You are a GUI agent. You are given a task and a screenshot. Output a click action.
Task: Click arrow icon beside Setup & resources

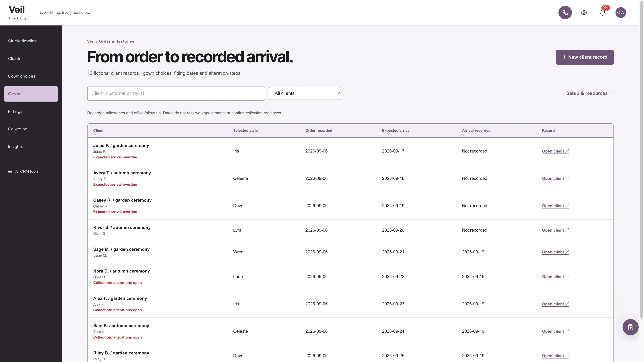tap(611, 93)
